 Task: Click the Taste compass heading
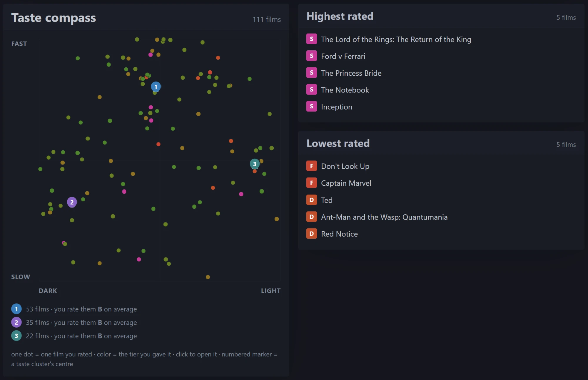(x=54, y=18)
